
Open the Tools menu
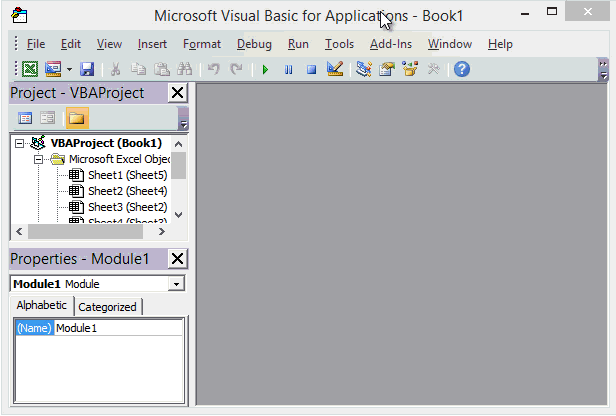coord(339,44)
